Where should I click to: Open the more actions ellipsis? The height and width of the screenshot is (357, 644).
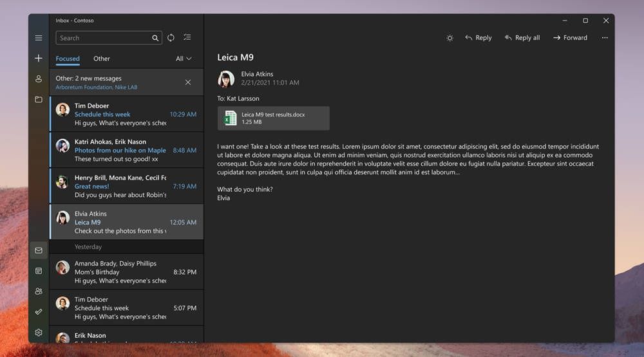(605, 38)
